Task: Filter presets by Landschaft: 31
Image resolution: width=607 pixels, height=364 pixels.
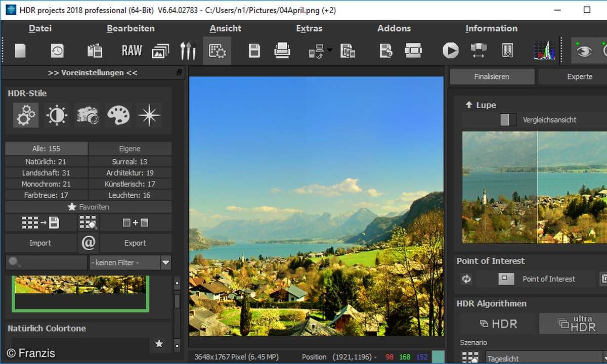Action: [46, 173]
